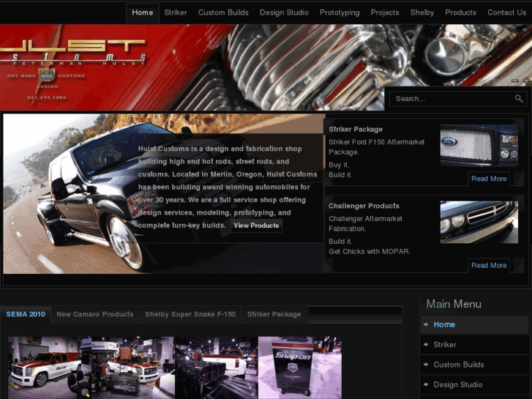The height and width of the screenshot is (399, 532).
Task: Click the search magnifier icon
Action: coord(518,99)
